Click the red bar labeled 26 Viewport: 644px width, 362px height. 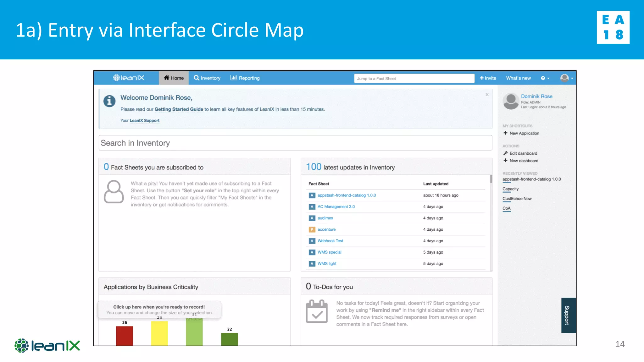click(125, 336)
